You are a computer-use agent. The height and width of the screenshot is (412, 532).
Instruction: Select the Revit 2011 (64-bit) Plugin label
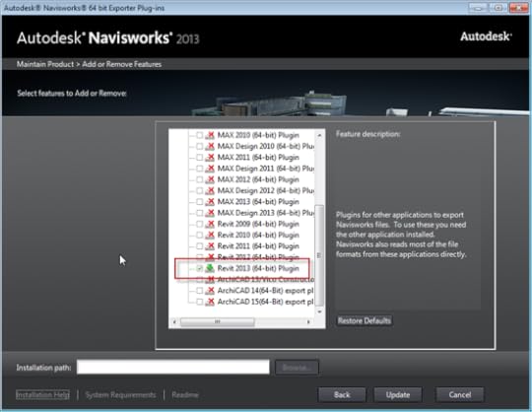tap(258, 246)
